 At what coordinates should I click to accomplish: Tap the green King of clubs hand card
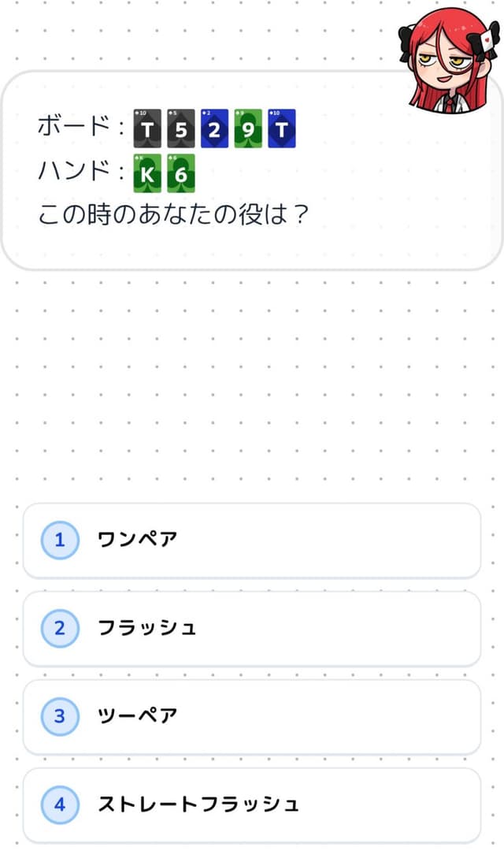click(147, 173)
